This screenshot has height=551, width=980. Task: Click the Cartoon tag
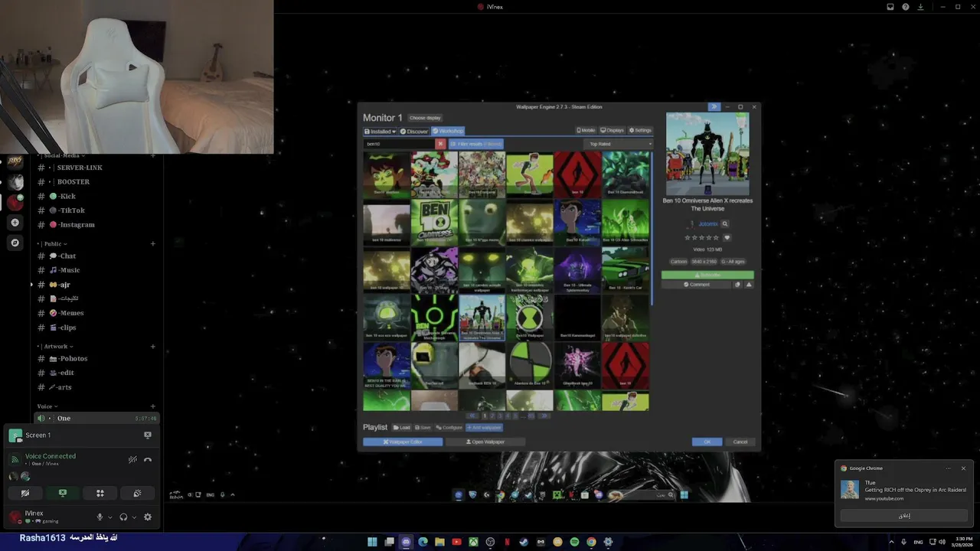pyautogui.click(x=679, y=262)
